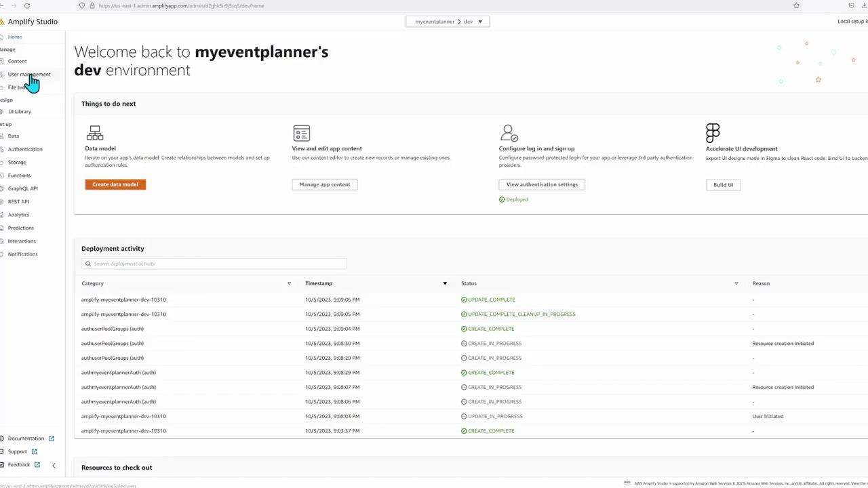Open Interactions in the sidebar
The width and height of the screenshot is (868, 488).
[22, 241]
